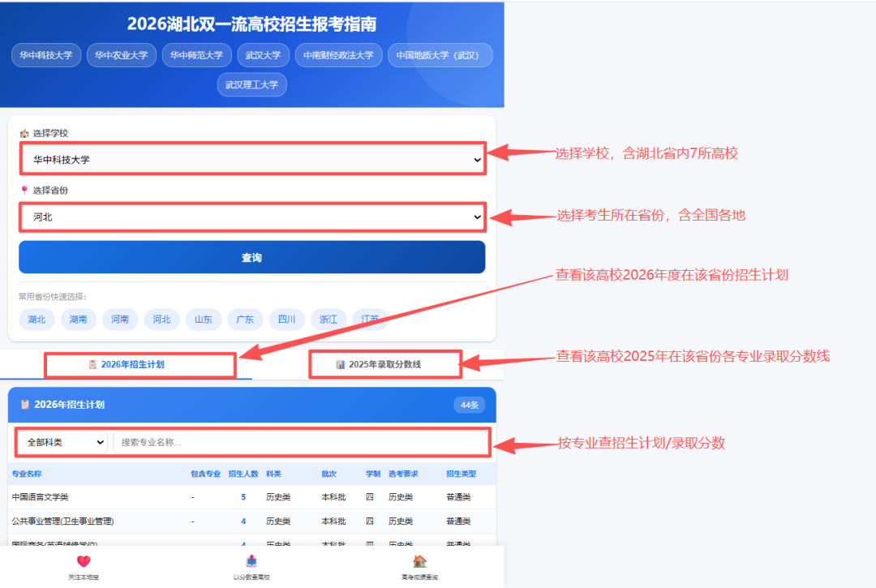Click the school icon beside 选择学校

click(x=24, y=134)
